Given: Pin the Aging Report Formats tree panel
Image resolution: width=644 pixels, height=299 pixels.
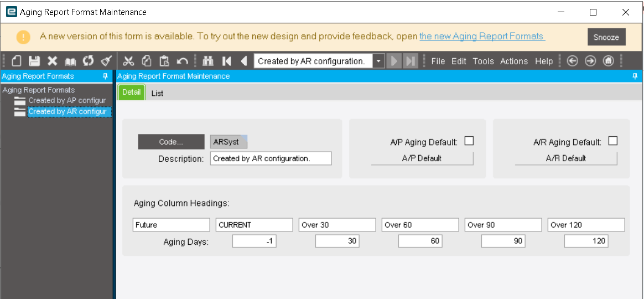Looking at the screenshot, I should click(x=106, y=76).
